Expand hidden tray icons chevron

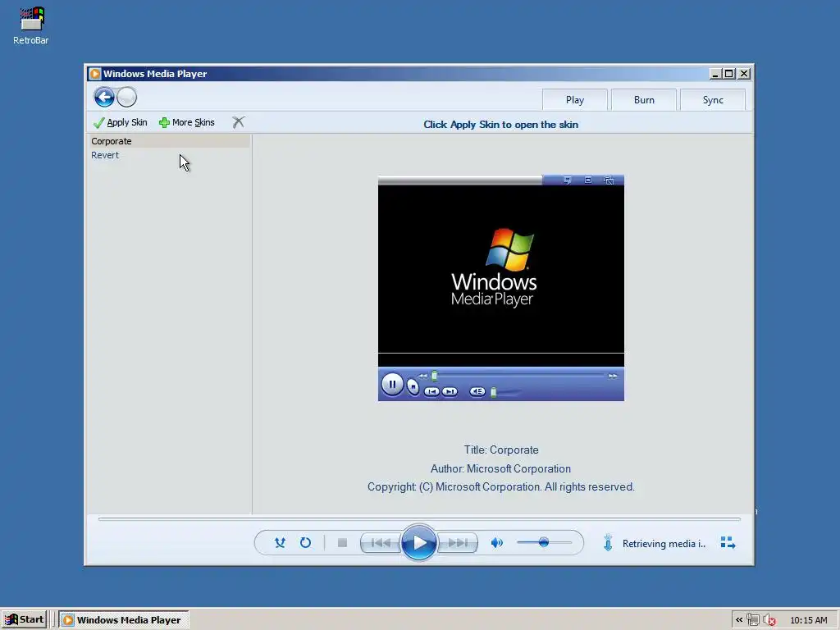point(739,620)
